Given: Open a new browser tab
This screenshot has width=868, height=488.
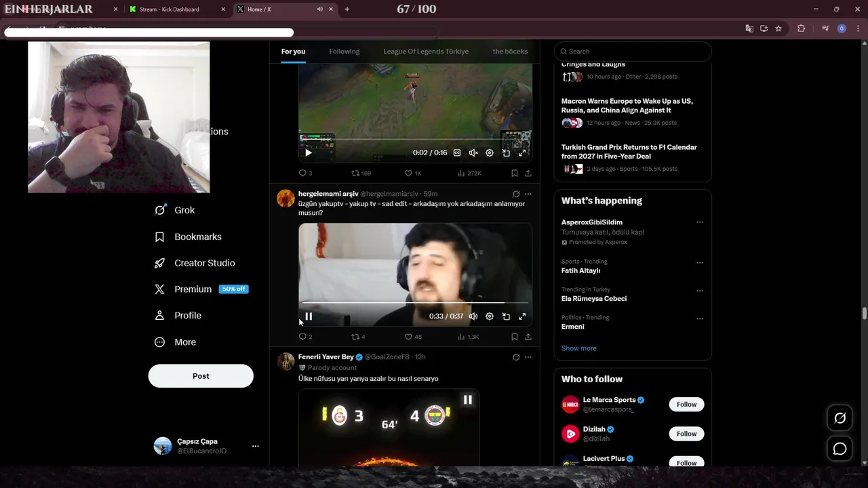Looking at the screenshot, I should (x=347, y=9).
